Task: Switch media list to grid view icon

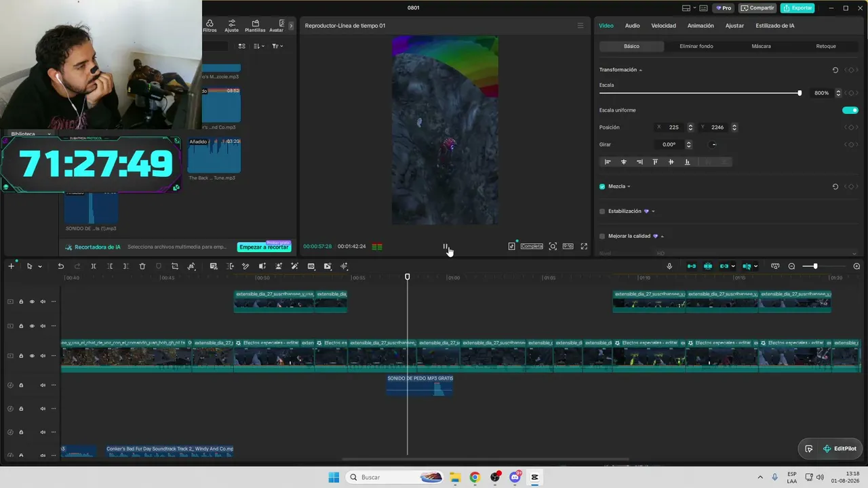Action: (241, 46)
